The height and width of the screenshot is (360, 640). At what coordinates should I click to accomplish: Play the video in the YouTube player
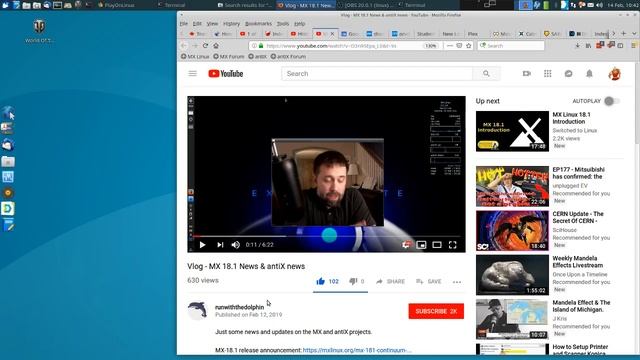coord(202,245)
